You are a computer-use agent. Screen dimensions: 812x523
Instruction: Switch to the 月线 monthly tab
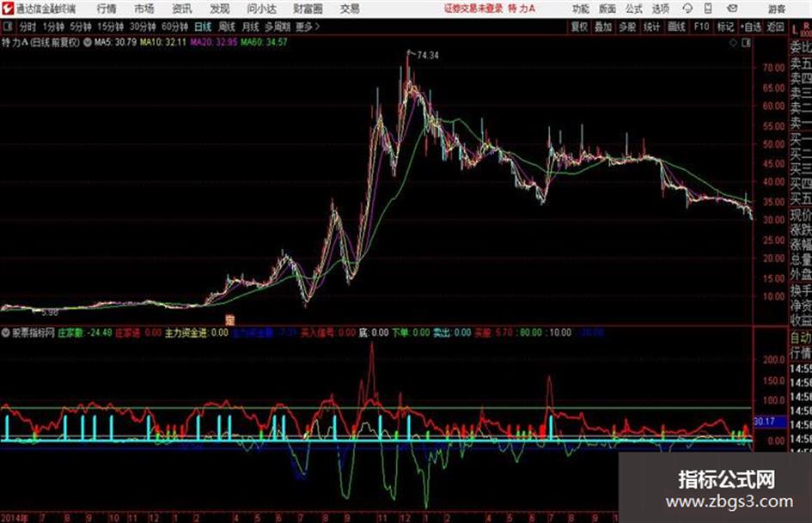[250, 27]
